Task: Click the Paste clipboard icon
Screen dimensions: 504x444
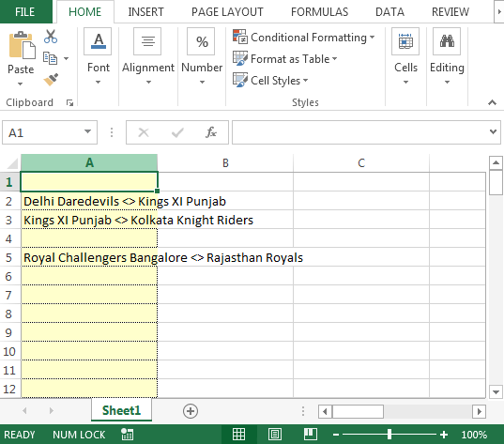Action: click(x=22, y=46)
